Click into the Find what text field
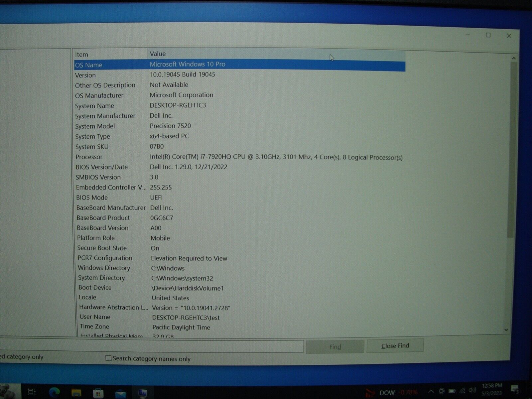Screen dimensions: 532x399 click(x=151, y=346)
